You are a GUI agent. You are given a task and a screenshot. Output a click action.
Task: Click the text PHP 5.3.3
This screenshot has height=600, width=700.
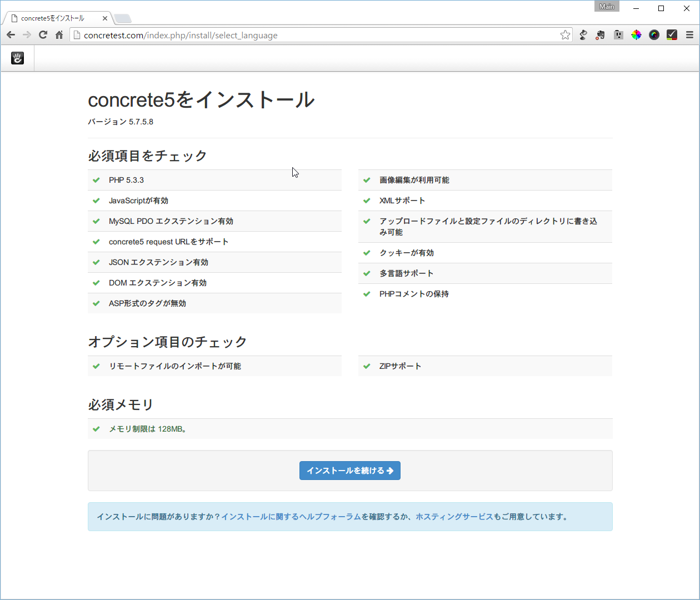coord(126,180)
